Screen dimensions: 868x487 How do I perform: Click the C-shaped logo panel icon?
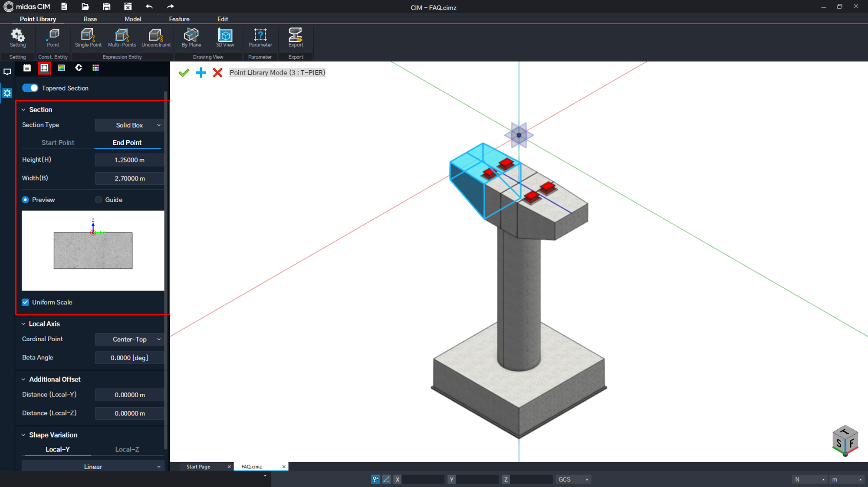[x=79, y=68]
